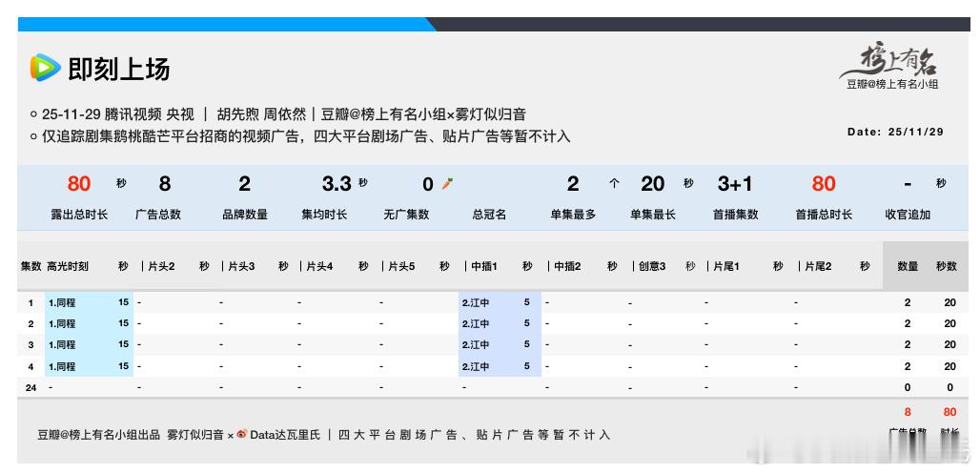Click the 数量 value 0 in episode 24 row
Image resolution: width=980 pixels, height=474 pixels.
point(908,388)
